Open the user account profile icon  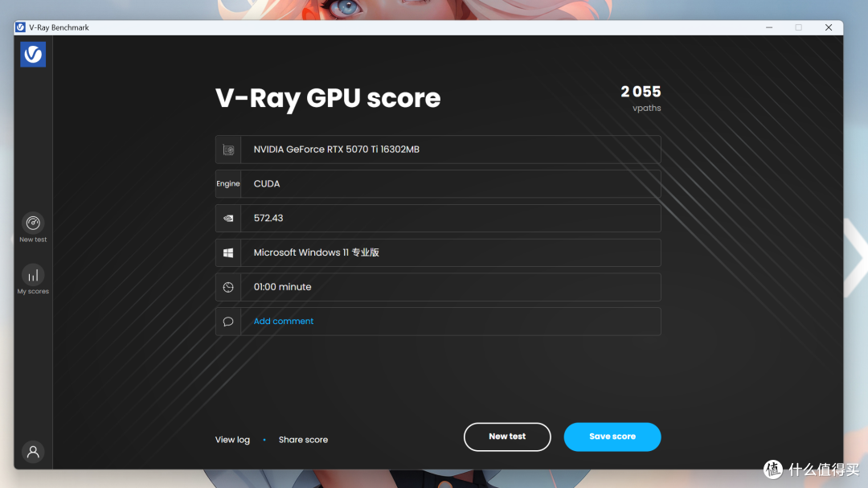tap(33, 452)
